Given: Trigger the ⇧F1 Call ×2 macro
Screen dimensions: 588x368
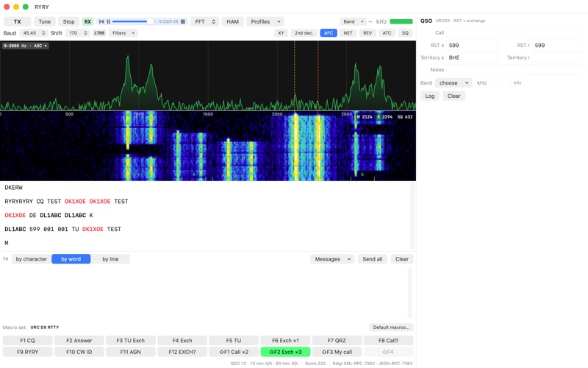Looking at the screenshot, I should 234,352.
